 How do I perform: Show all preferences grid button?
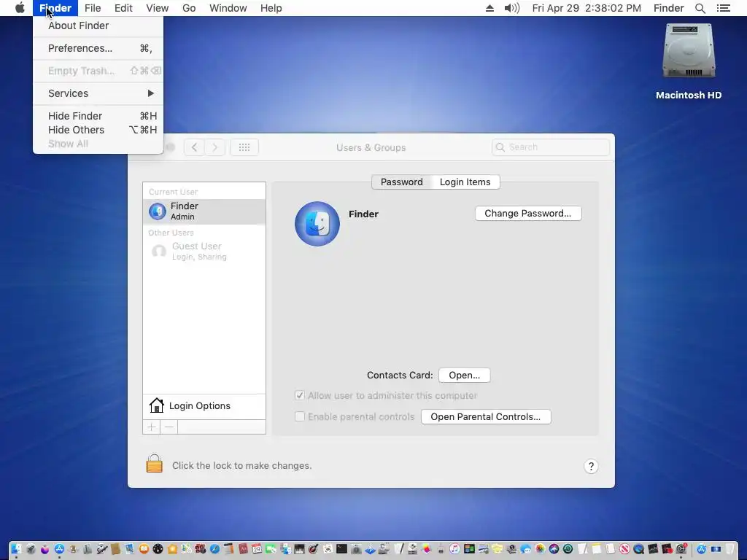pyautogui.click(x=244, y=147)
